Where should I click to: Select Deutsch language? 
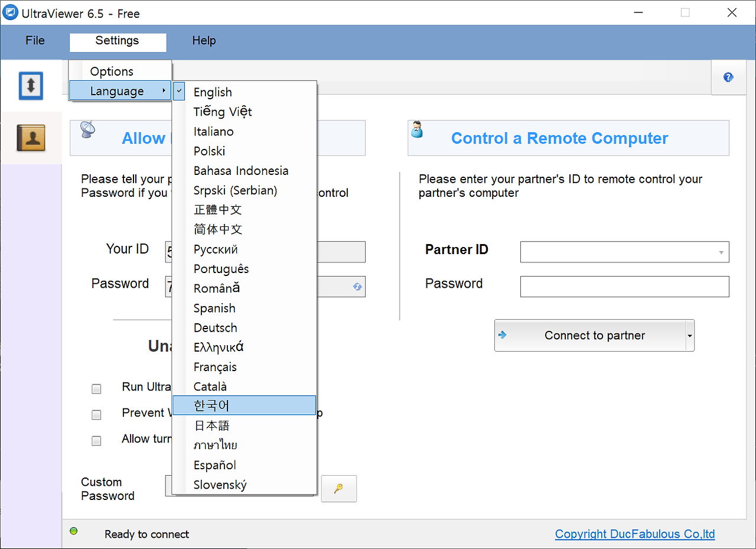pos(245,327)
